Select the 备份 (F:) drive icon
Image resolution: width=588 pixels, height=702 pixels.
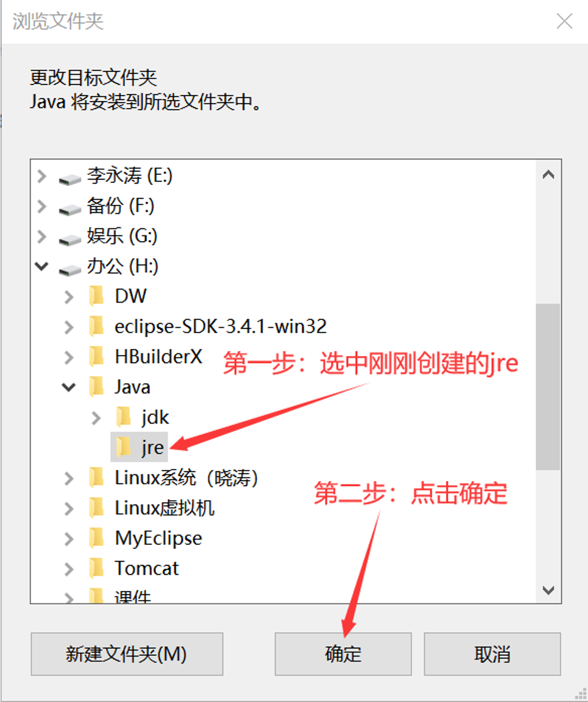tap(70, 209)
